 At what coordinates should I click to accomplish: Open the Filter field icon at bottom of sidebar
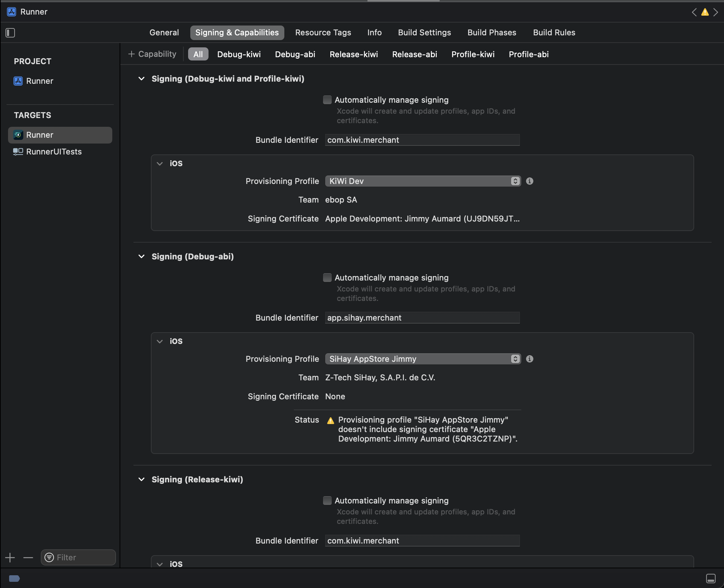pyautogui.click(x=50, y=557)
